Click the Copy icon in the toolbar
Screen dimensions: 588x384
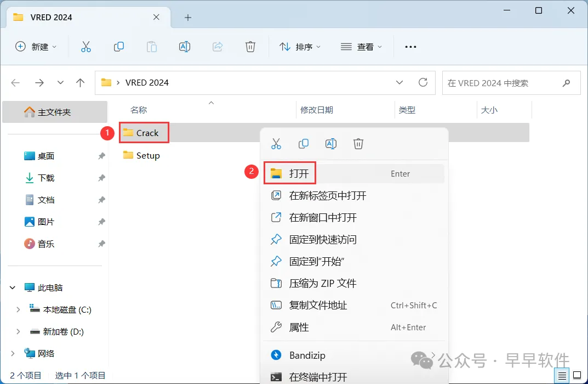[x=119, y=47]
